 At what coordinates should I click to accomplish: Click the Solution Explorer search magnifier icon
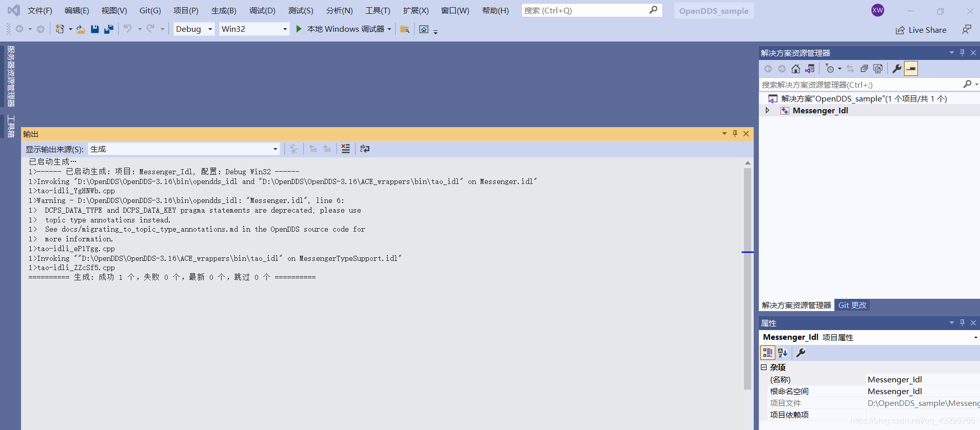(968, 84)
